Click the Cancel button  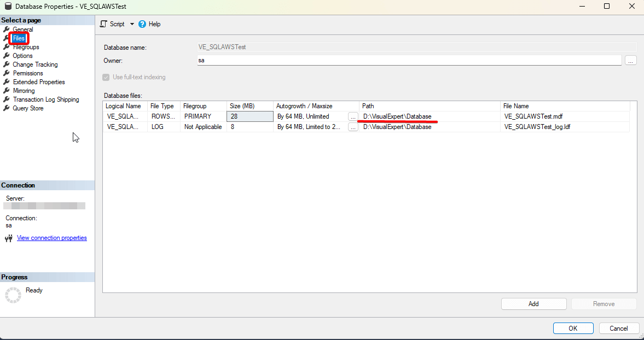coord(618,329)
